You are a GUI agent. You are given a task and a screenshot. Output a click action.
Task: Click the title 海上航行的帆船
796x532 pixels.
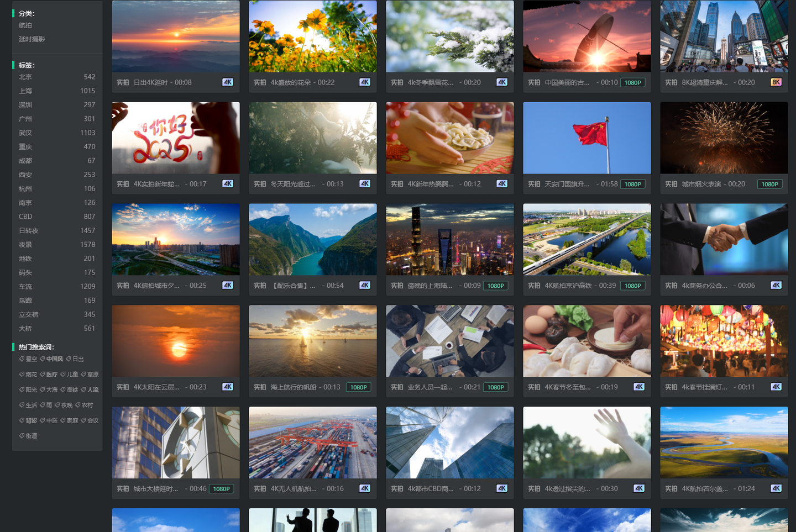coord(294,387)
